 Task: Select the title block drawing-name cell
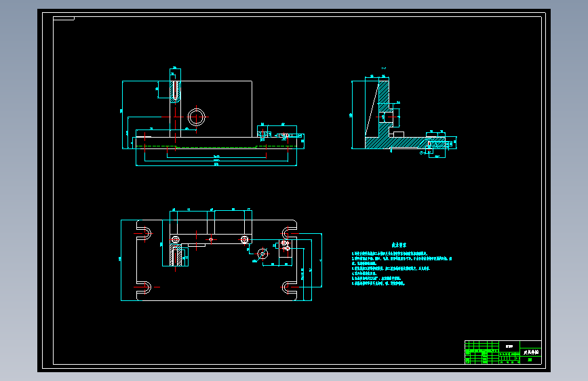530,353
